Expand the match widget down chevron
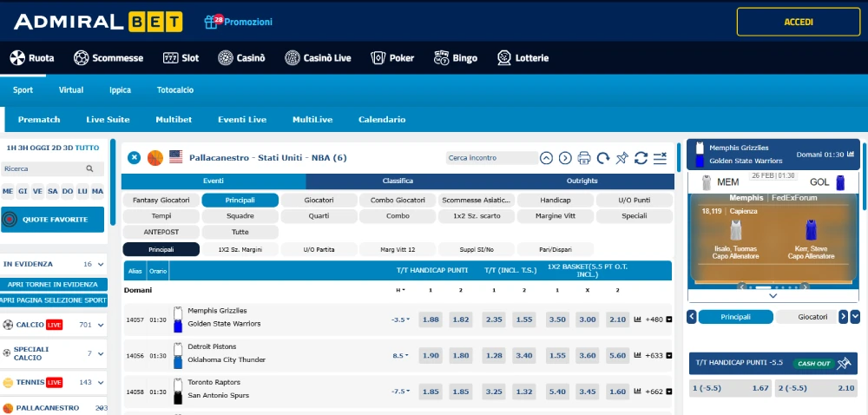868x415 pixels. pyautogui.click(x=773, y=296)
